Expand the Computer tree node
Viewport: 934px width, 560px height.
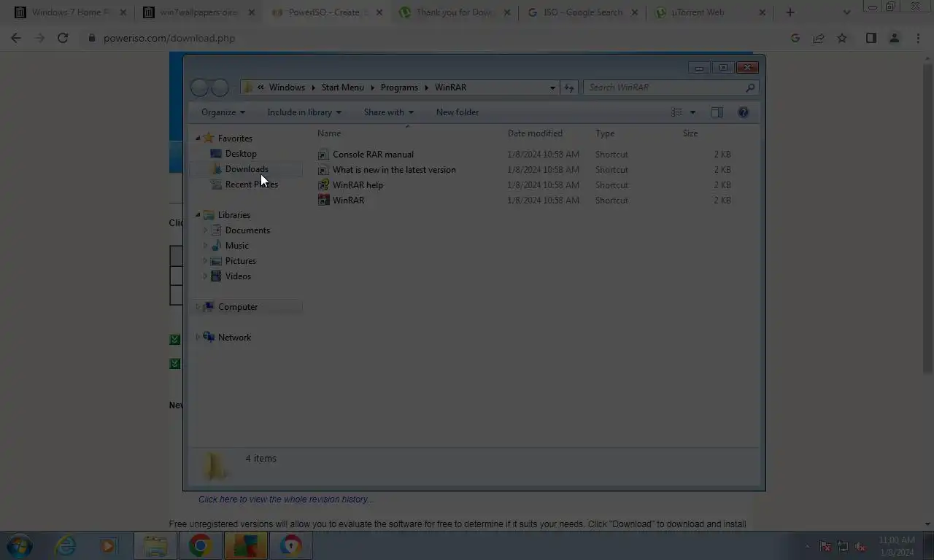pos(198,307)
